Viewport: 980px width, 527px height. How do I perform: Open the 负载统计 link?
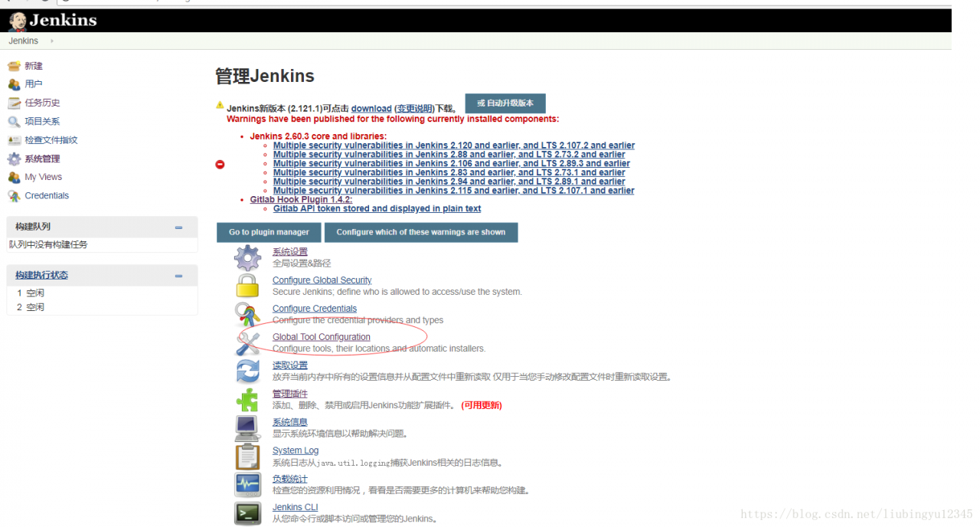tap(290, 479)
